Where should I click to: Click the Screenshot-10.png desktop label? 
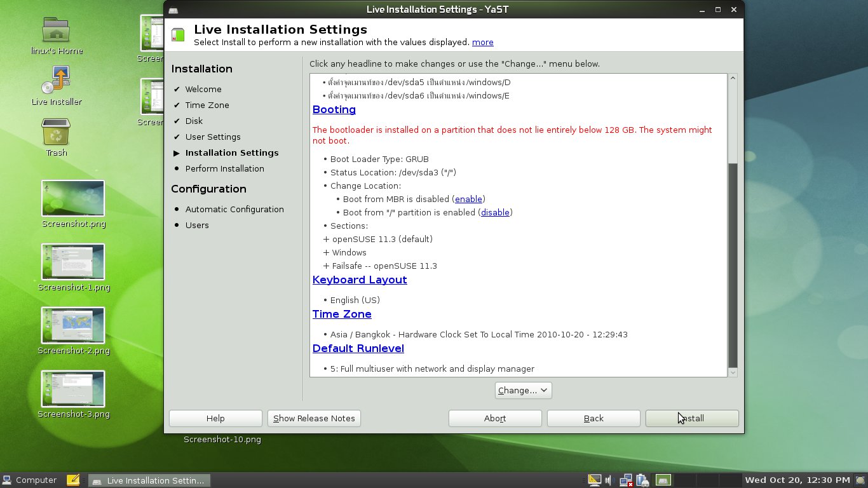coord(222,439)
